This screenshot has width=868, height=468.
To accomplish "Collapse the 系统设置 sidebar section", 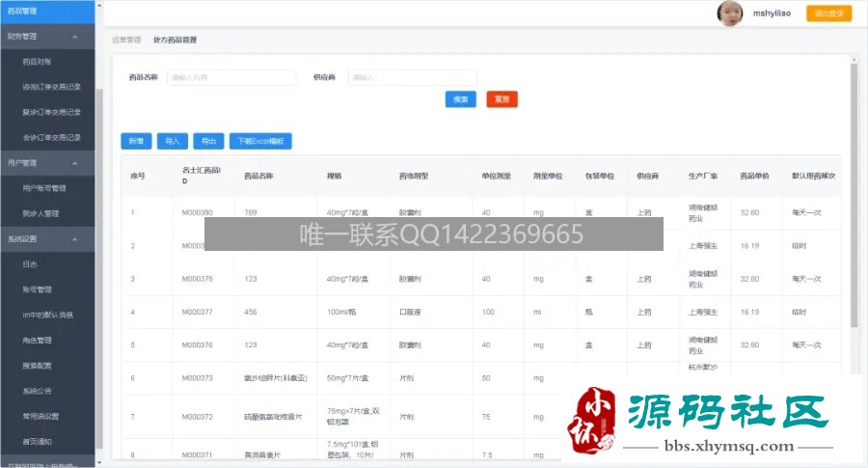I will [x=47, y=239].
